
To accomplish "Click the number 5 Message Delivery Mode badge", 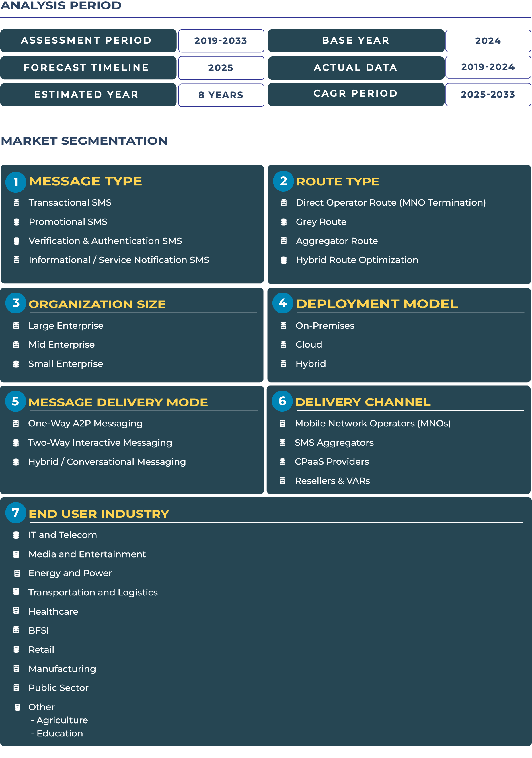I will tap(15, 401).
